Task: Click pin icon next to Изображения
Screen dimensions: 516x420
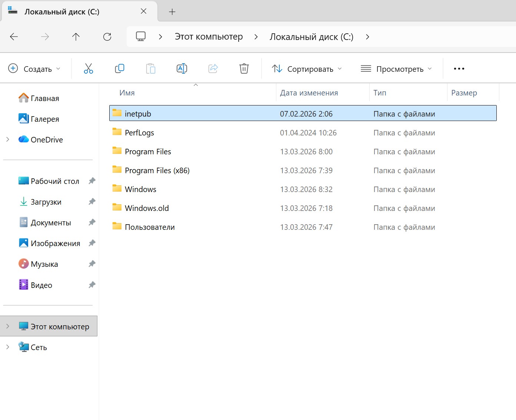Action: pyautogui.click(x=92, y=243)
